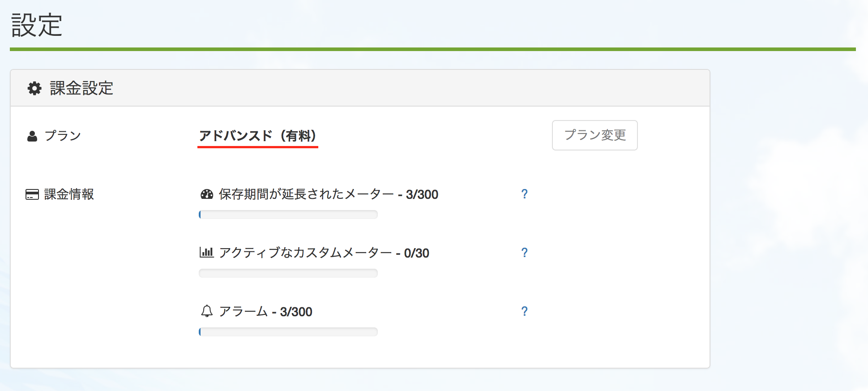Screen dimensions: 868x391
Task: Click the bar chart icon for custom meters
Action: 206,253
